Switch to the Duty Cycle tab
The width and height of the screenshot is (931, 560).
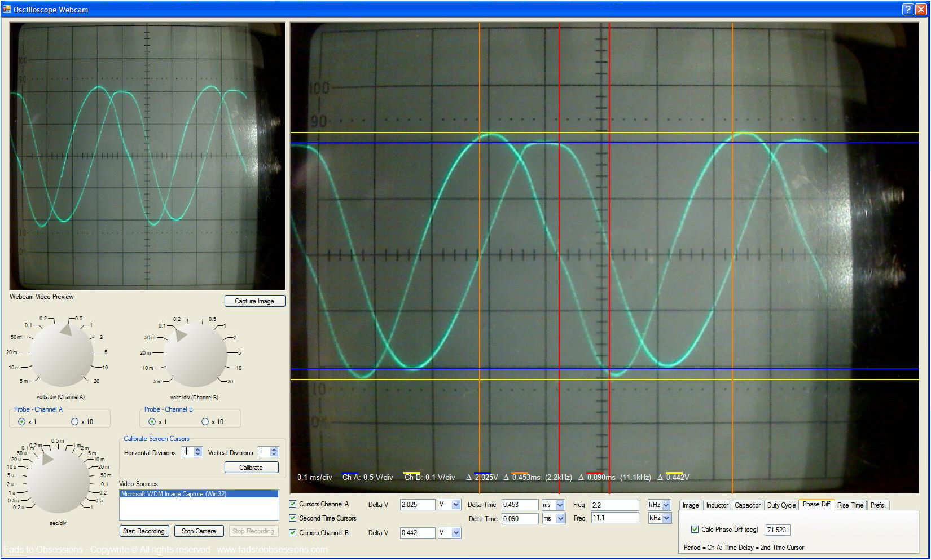click(x=781, y=505)
